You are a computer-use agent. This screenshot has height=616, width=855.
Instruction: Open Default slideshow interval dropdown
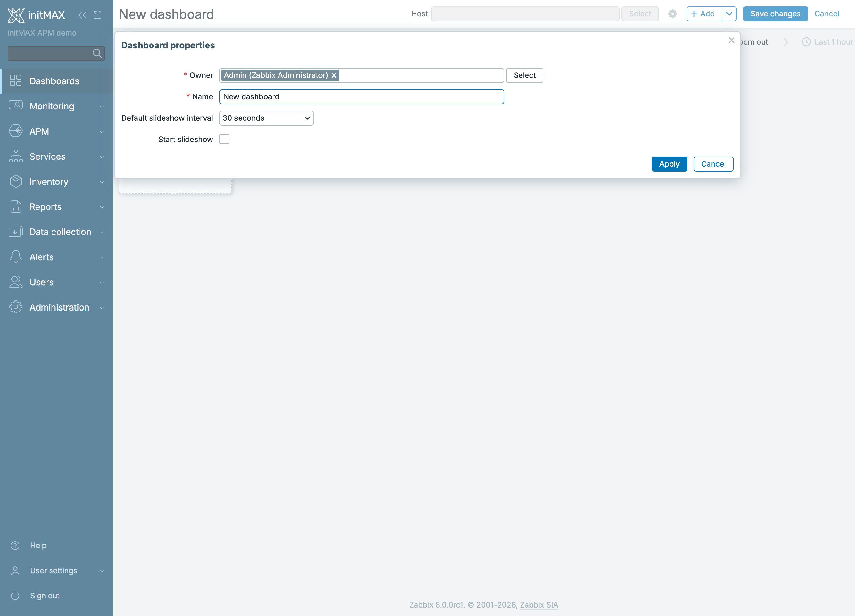(266, 118)
